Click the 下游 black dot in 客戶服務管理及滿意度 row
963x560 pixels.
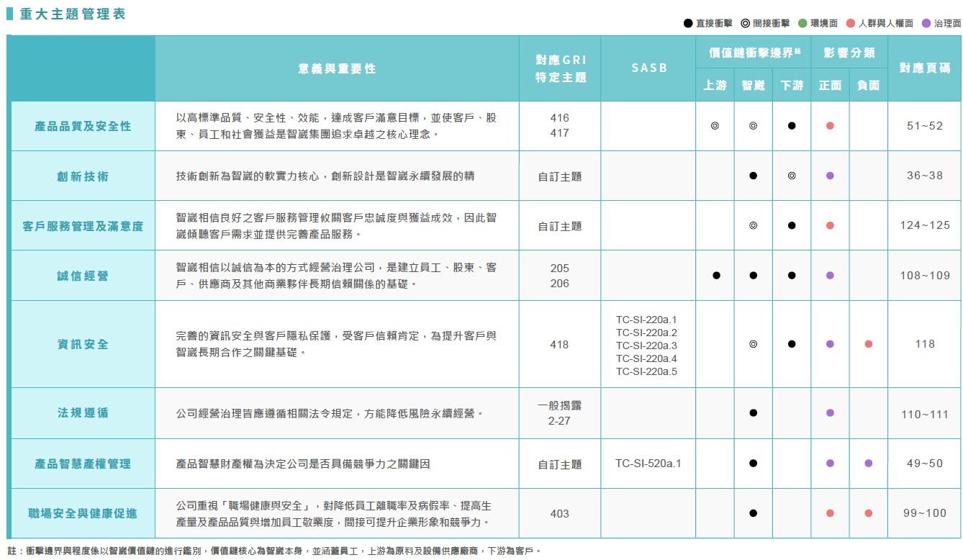pos(792,225)
